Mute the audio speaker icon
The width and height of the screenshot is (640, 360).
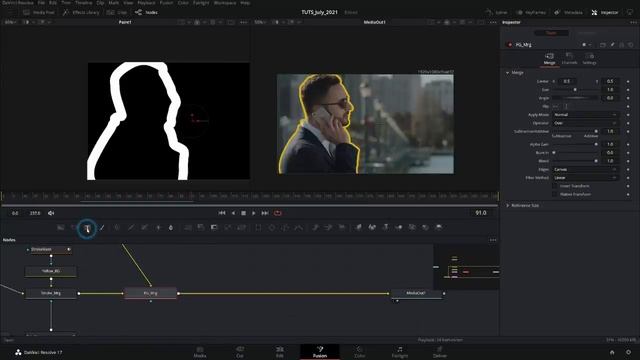click(51, 213)
